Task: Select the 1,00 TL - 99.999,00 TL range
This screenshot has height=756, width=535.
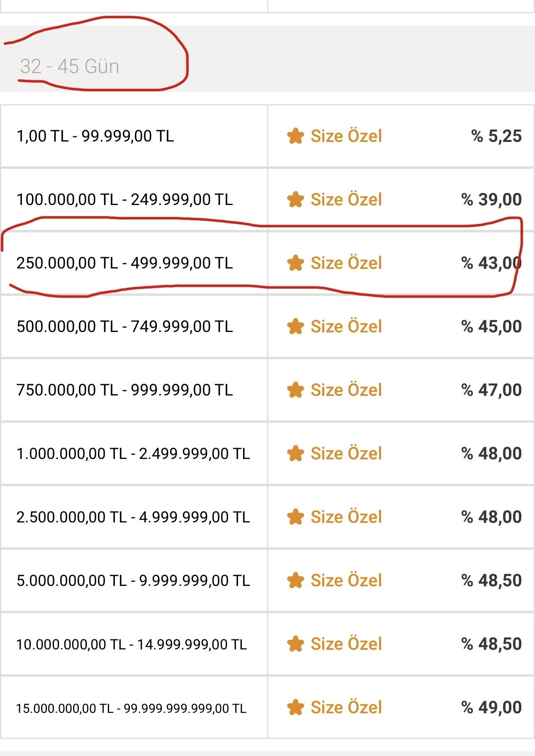Action: pyautogui.click(x=95, y=136)
